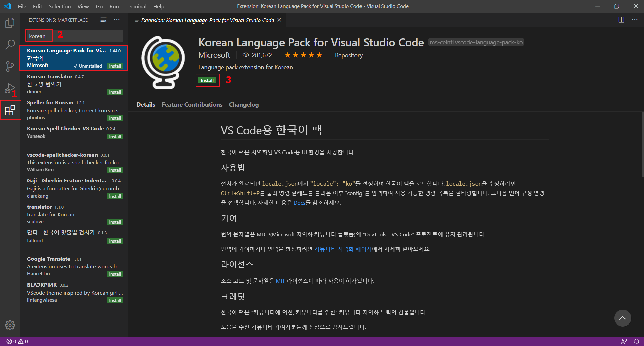Select Google Translate in extension list

click(x=74, y=266)
